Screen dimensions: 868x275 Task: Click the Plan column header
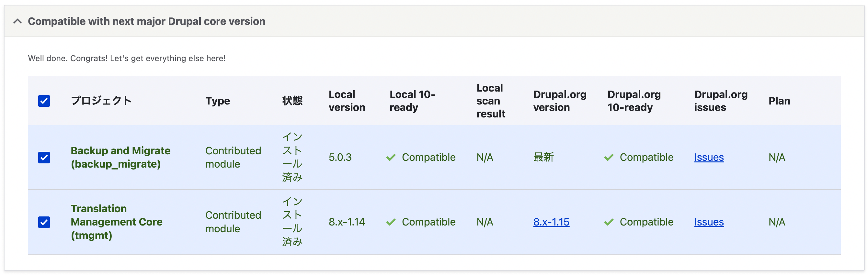(779, 101)
